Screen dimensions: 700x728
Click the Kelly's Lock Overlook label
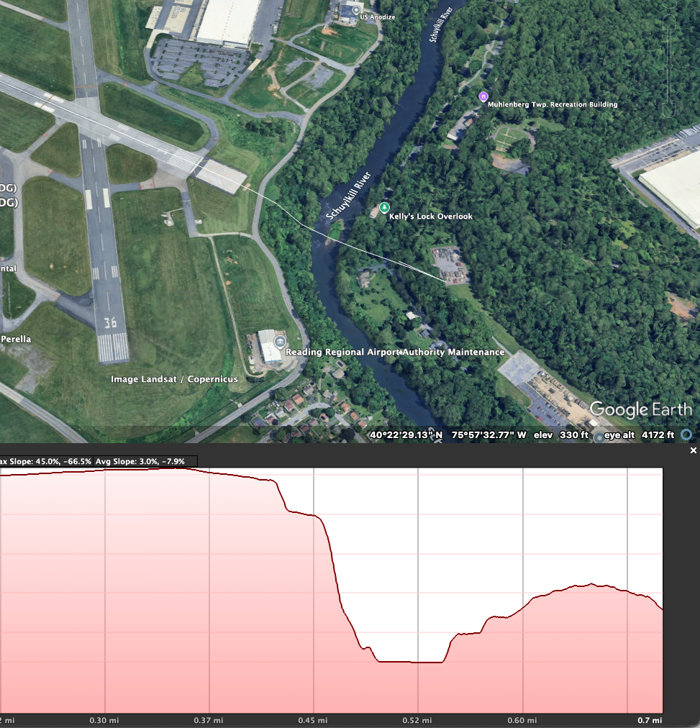[431, 217]
